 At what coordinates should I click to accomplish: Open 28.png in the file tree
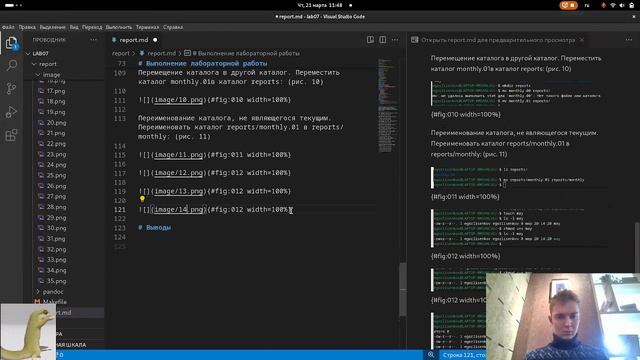(56, 207)
